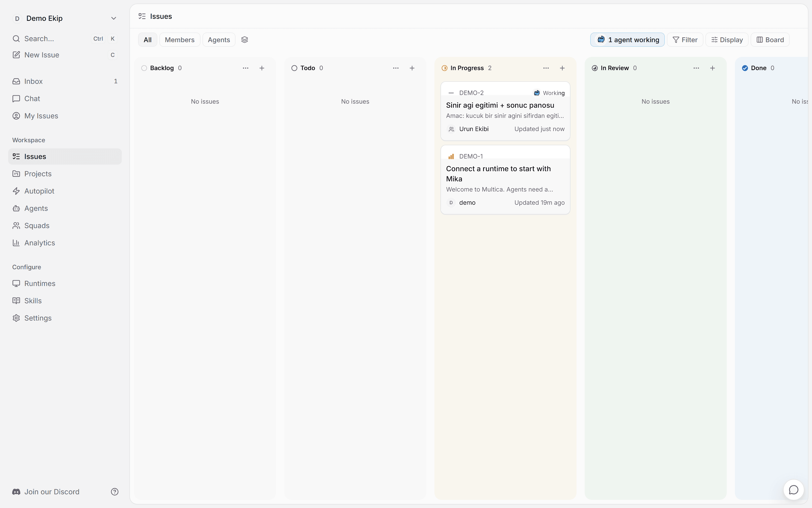Open Chat in the sidebar
Screen dimensions: 812x508
pyautogui.click(x=65, y=99)
